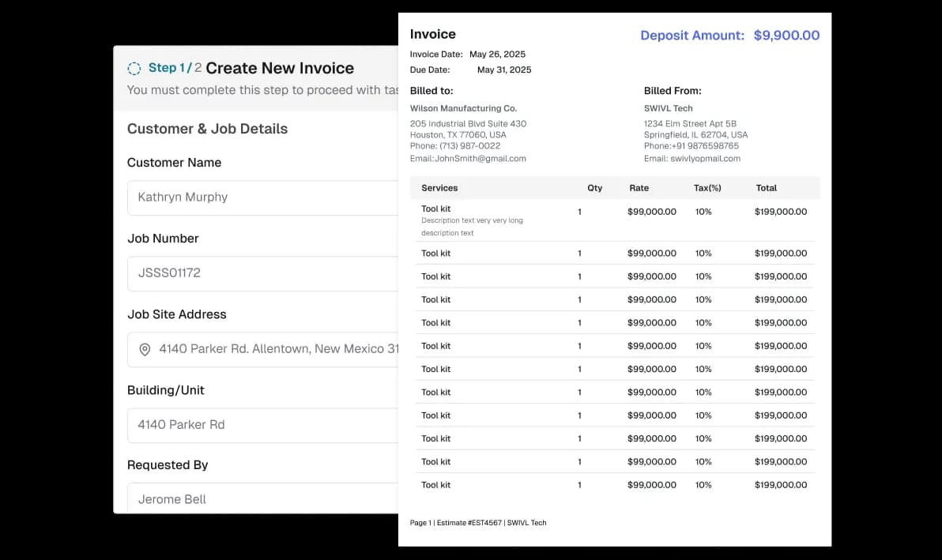Image resolution: width=942 pixels, height=560 pixels.
Task: Click the location pin in Job Site Address
Action: click(x=145, y=349)
